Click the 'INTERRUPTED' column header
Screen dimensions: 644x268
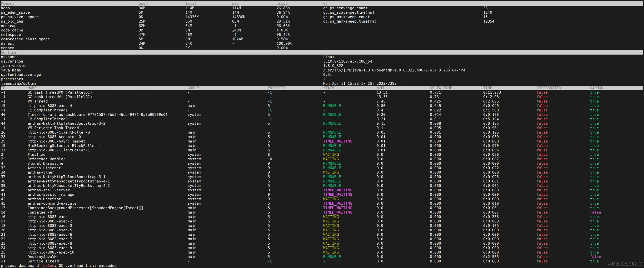coord(549,88)
